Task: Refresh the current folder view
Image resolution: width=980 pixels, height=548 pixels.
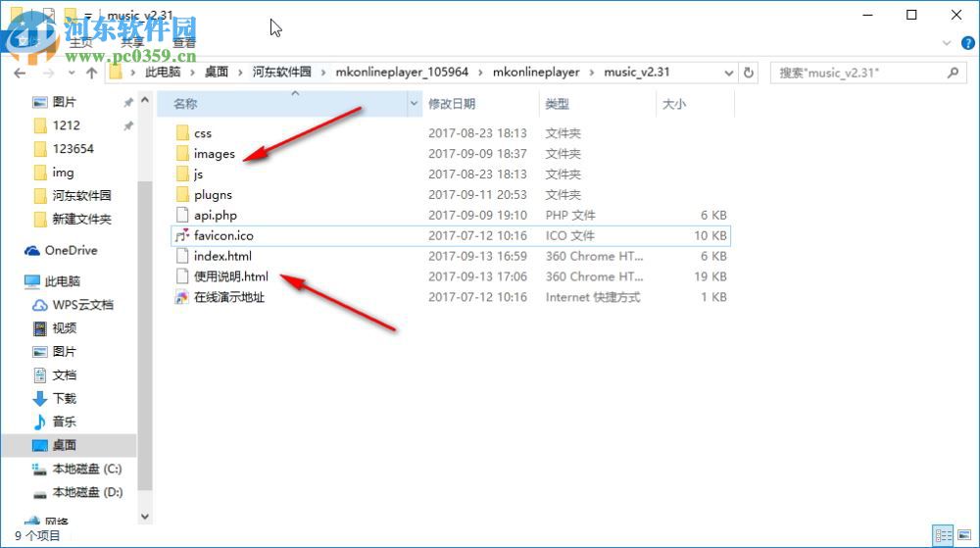Action: (x=748, y=74)
